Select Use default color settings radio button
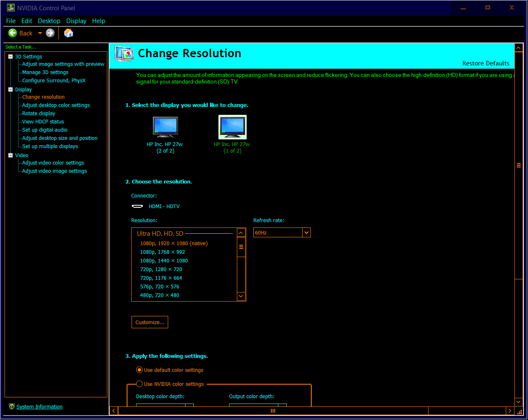 pos(139,370)
